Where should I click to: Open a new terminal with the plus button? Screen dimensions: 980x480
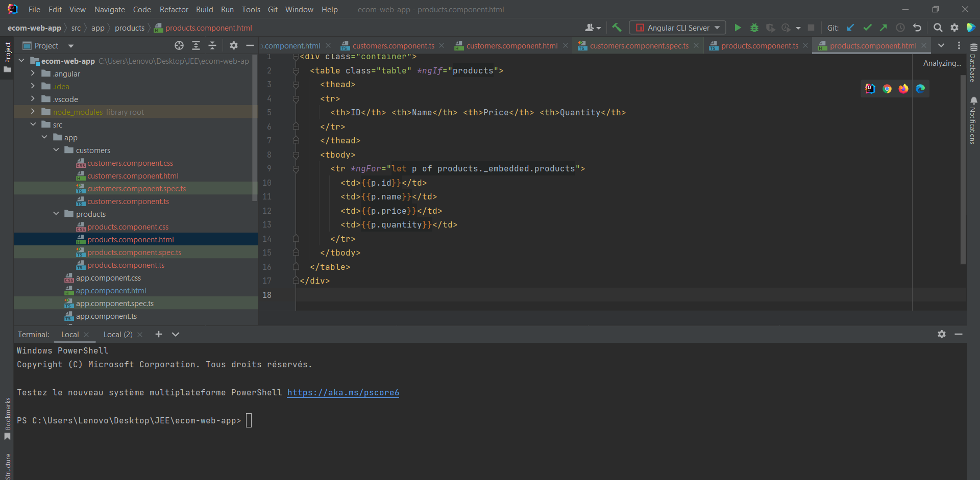159,334
